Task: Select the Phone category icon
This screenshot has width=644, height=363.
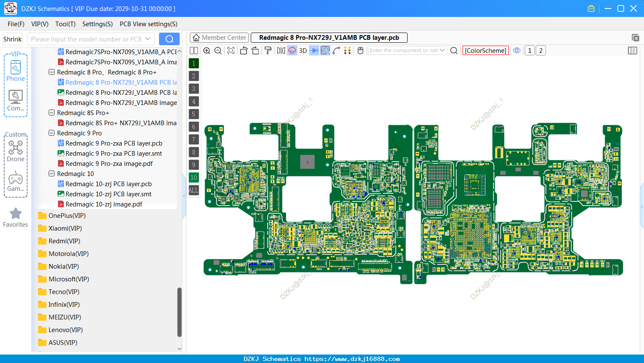Action: point(16,71)
